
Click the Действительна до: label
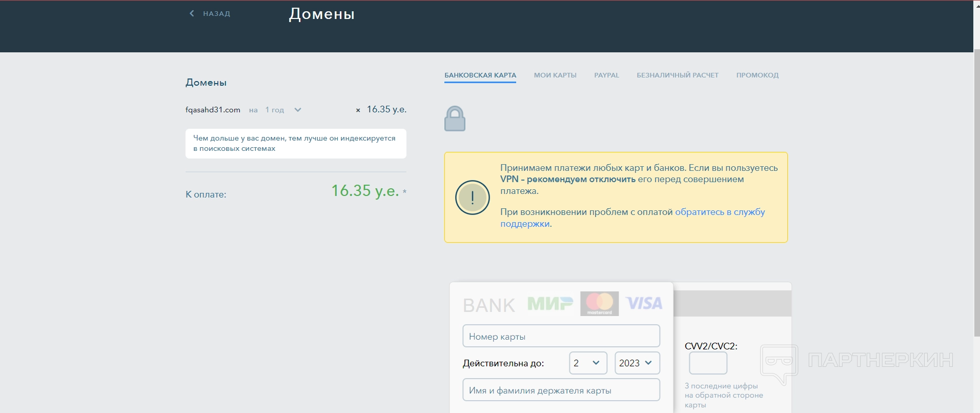pos(503,363)
